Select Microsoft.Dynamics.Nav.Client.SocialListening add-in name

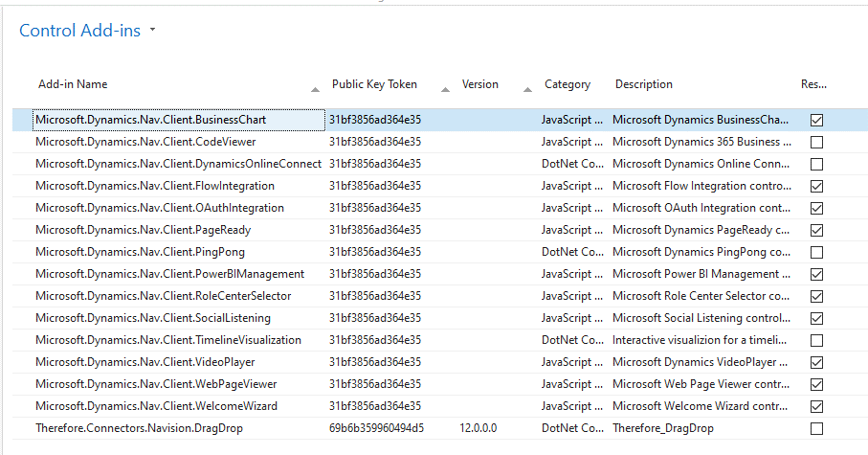[153, 318]
